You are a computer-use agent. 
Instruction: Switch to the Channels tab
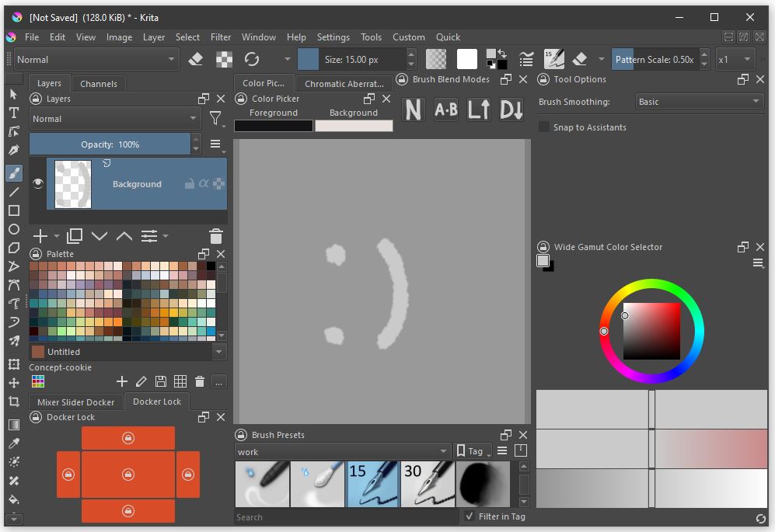tap(99, 84)
